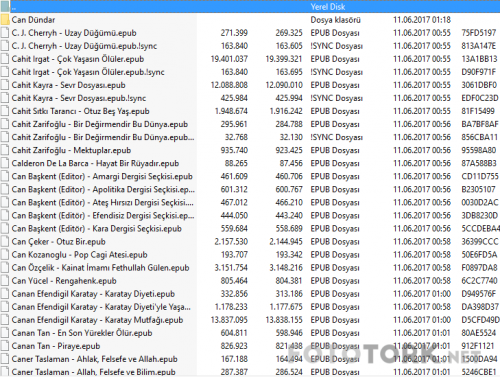Screen dimensions: 500x377
Task: Click file icon of Çok Yaşasın Ölüler.epub.!sync
Action: (x=5, y=72)
